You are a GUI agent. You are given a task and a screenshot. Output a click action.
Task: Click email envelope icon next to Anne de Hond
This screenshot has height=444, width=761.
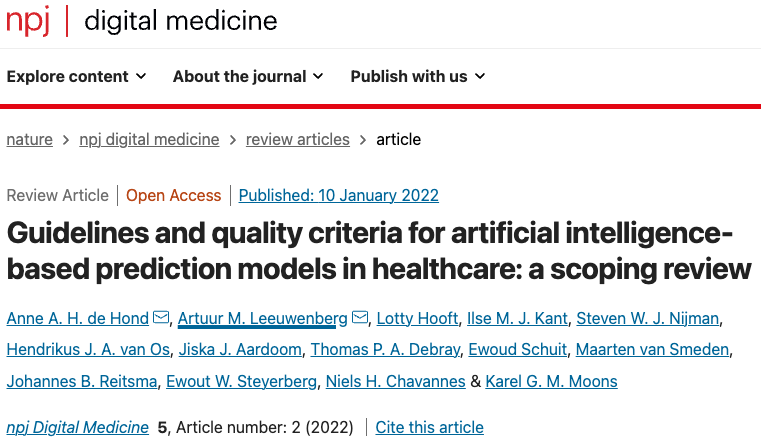tap(161, 319)
